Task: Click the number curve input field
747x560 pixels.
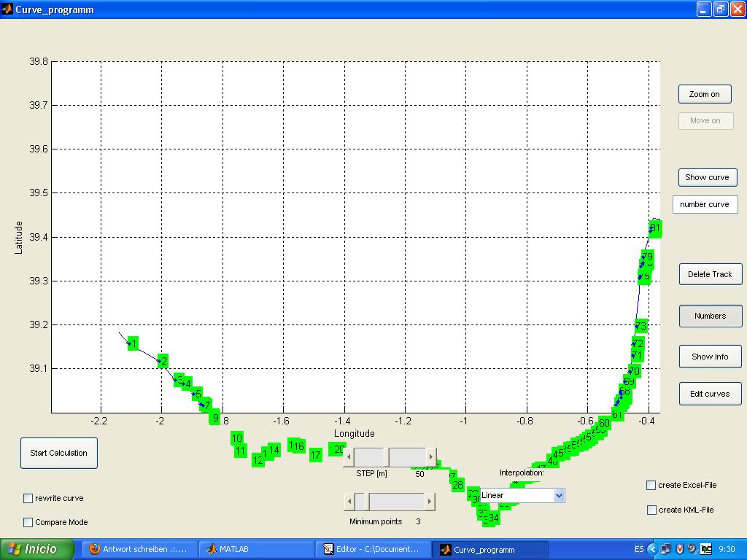Action: pyautogui.click(x=705, y=205)
